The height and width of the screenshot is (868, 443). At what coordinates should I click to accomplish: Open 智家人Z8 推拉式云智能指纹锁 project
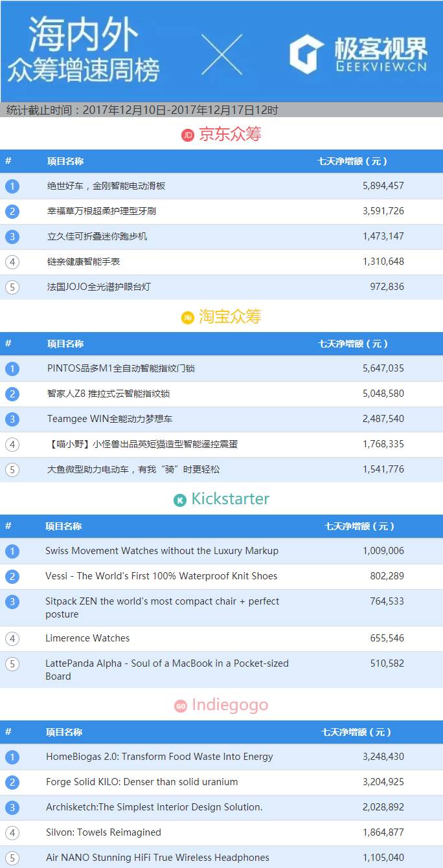109,394
